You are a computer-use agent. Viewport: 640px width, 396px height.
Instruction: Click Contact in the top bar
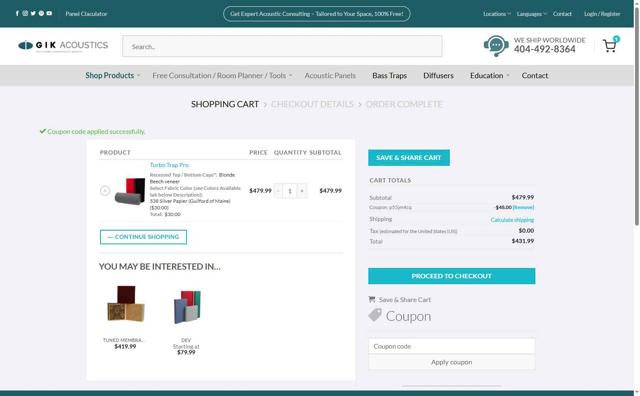click(562, 14)
